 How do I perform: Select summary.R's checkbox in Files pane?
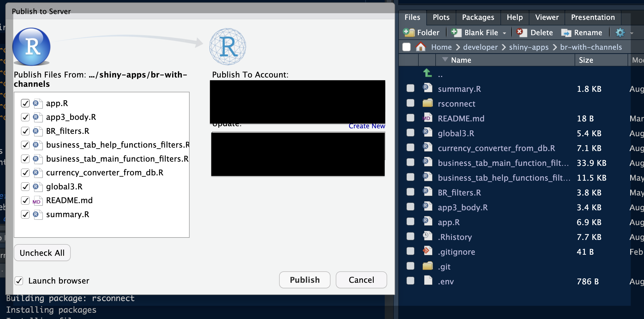pyautogui.click(x=410, y=88)
